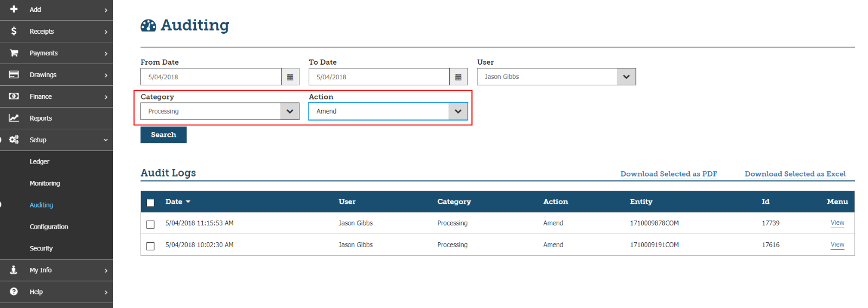Click the Reports line chart icon

[x=14, y=118]
